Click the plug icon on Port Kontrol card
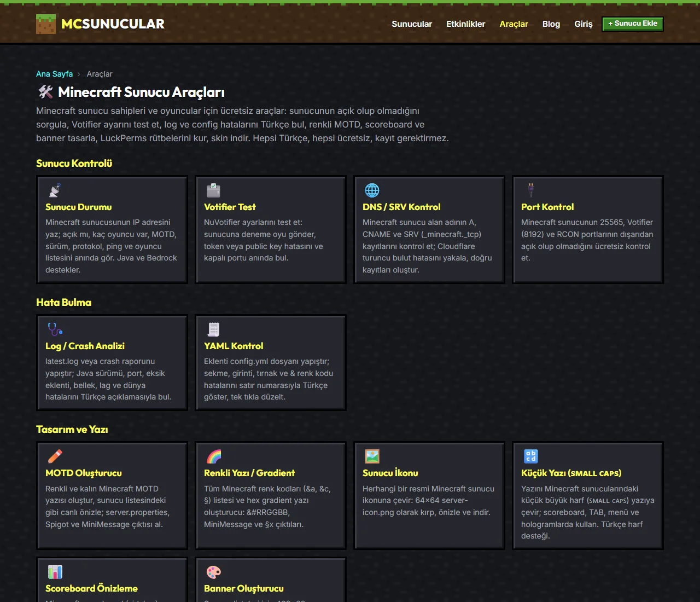 pos(530,190)
